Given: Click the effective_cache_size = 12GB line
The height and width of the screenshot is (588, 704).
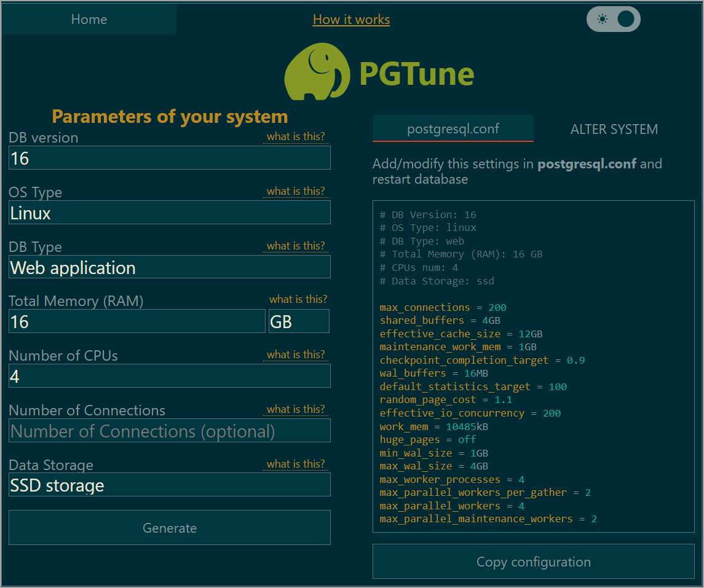Looking at the screenshot, I should (461, 334).
